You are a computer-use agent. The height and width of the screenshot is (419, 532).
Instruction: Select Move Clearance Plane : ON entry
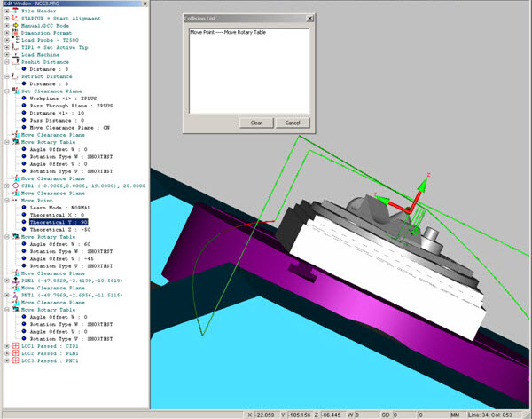(69, 128)
